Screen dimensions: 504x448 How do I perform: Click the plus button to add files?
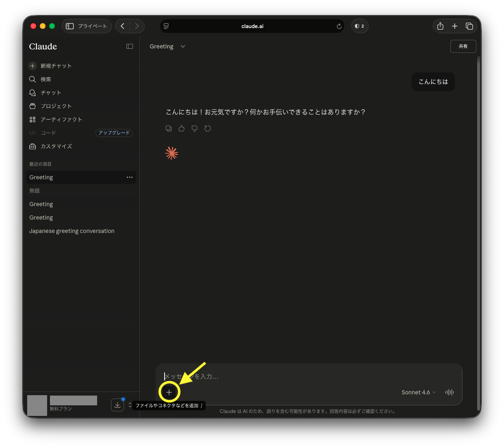point(169,392)
